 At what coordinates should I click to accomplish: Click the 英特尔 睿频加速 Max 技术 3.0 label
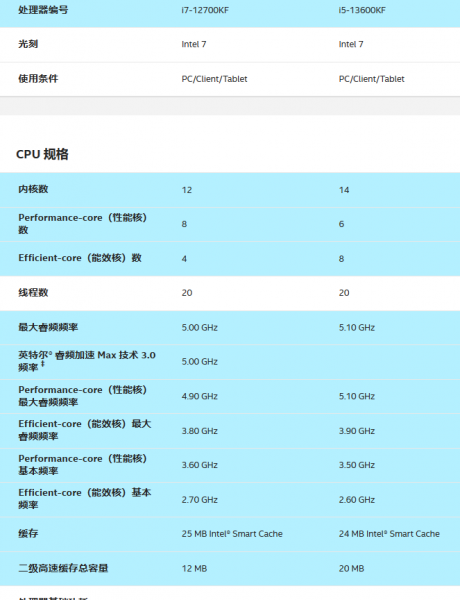87,361
